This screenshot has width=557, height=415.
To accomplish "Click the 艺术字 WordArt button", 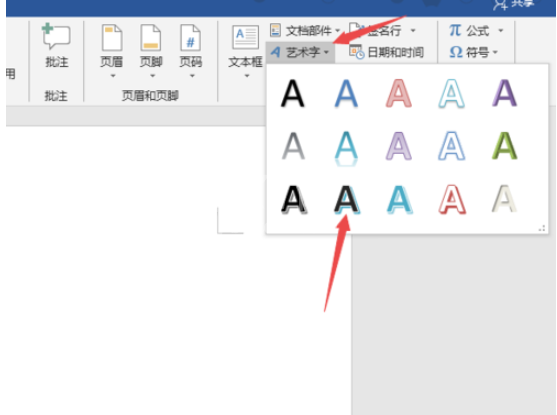I will pyautogui.click(x=300, y=52).
